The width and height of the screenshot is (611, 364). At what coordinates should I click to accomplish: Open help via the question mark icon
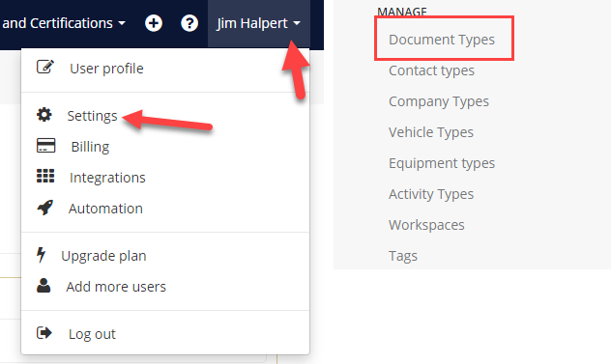click(189, 23)
